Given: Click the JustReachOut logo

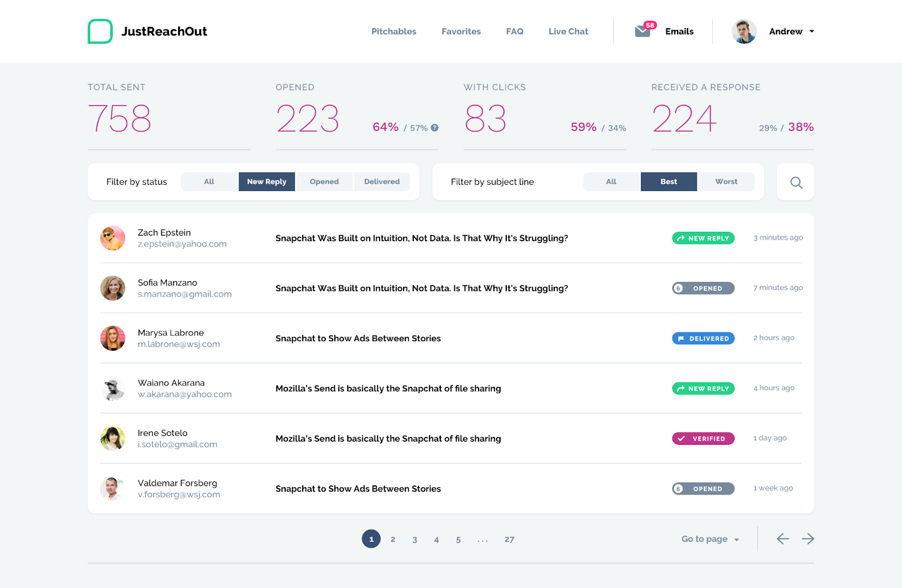Looking at the screenshot, I should point(147,31).
